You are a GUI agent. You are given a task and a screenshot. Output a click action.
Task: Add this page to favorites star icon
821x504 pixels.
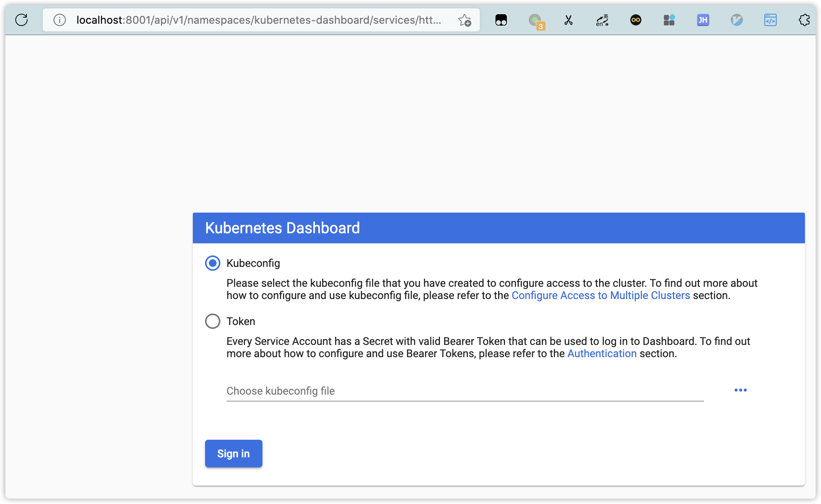point(465,20)
